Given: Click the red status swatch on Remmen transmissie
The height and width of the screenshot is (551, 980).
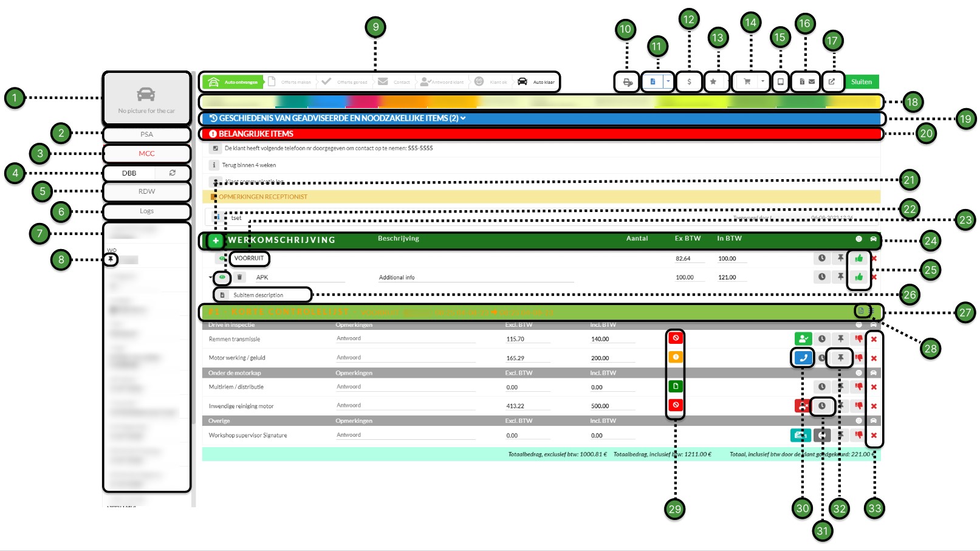Looking at the screenshot, I should [676, 338].
